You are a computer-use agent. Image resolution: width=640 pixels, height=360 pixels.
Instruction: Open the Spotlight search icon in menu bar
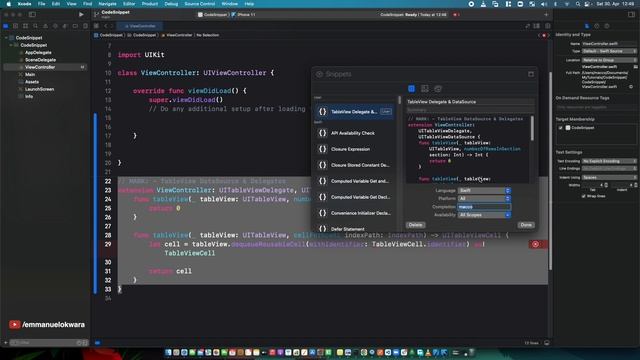point(578,4)
